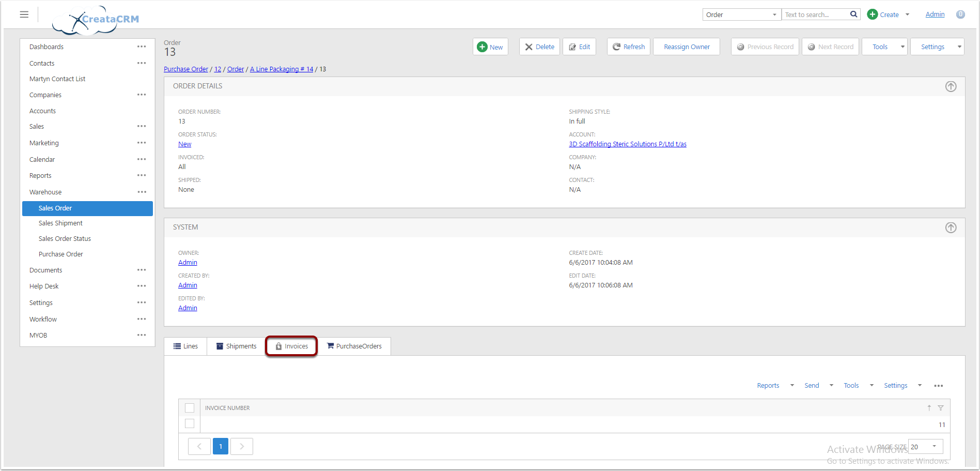This screenshot has width=980, height=471.
Task: Click the Reassign Owner button
Action: [687, 47]
